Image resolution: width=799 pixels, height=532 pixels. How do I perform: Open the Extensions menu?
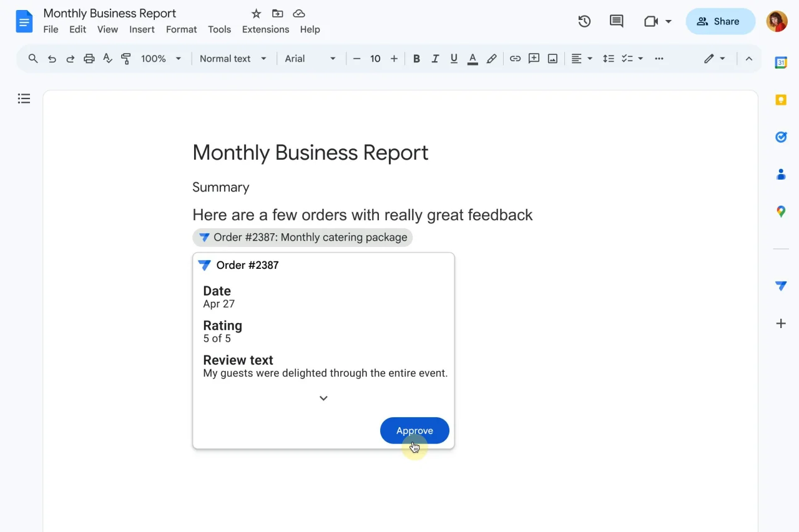pyautogui.click(x=265, y=29)
